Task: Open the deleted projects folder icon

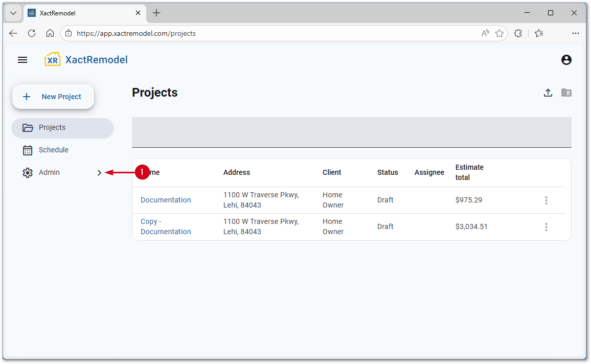Action: coord(566,93)
